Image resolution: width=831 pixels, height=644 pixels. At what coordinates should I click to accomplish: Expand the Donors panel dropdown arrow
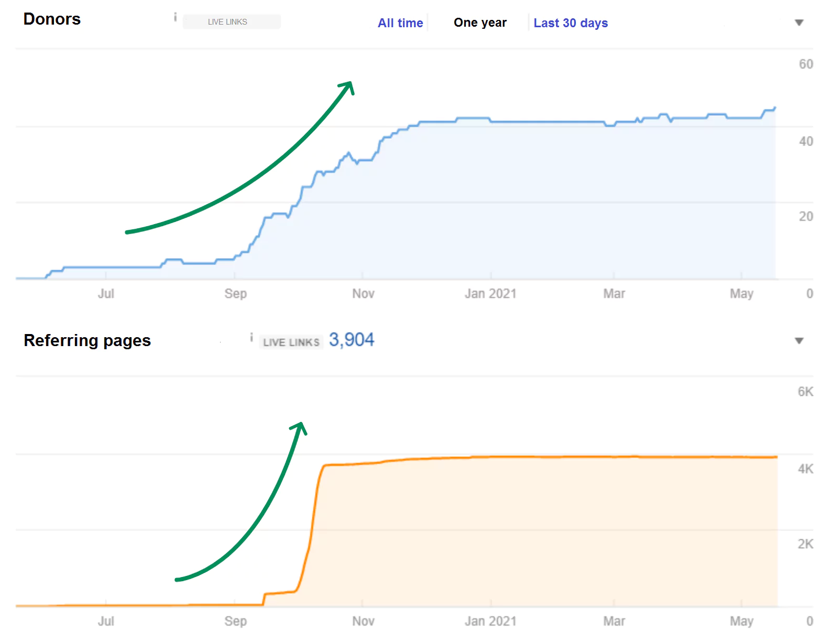click(x=799, y=23)
